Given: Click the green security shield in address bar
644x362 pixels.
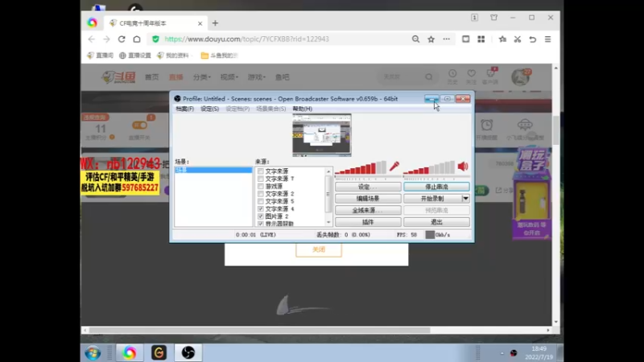Looking at the screenshot, I should click(x=155, y=39).
